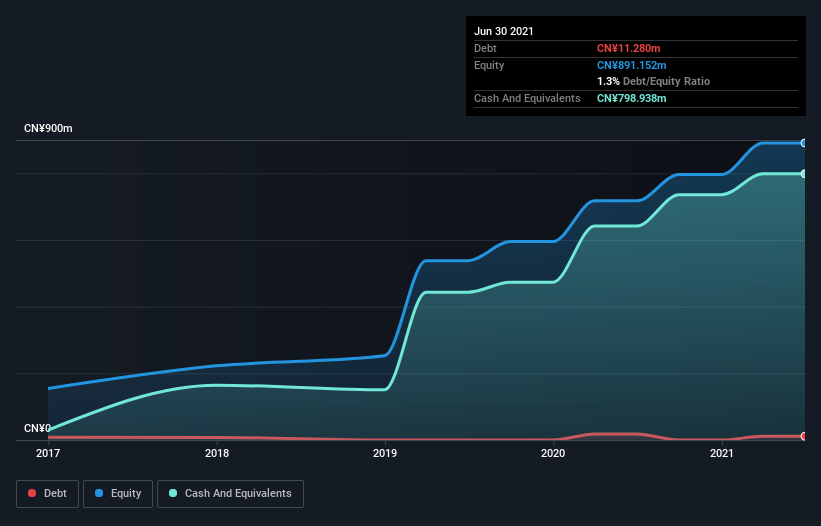This screenshot has width=821, height=526.
Task: Click the Cash And Equivalents tooltip label
Action: pyautogui.click(x=527, y=98)
